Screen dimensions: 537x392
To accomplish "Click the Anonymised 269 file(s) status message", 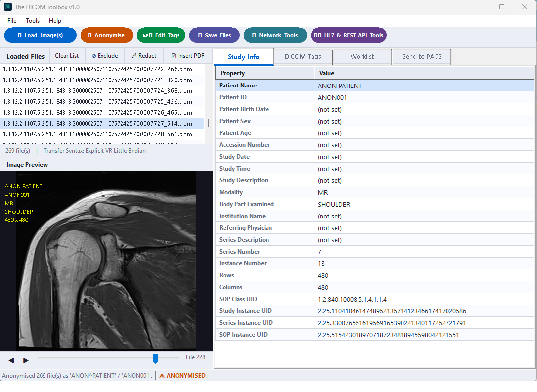I will (x=77, y=376).
